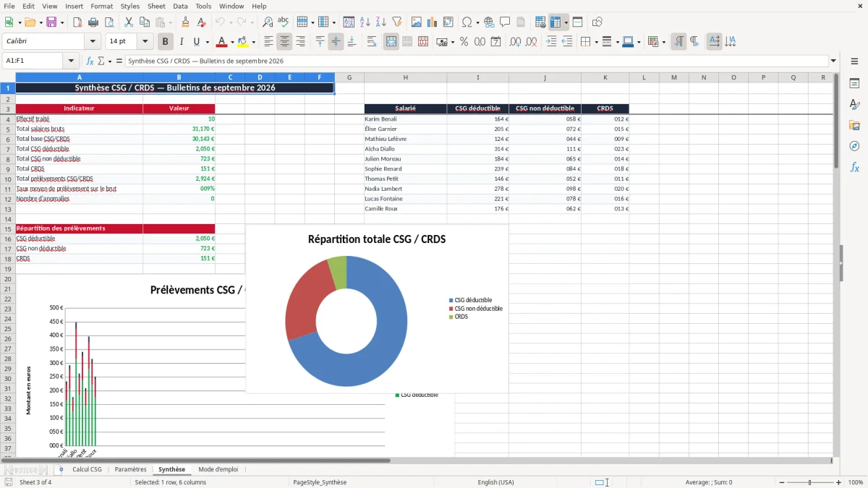Insert an image via toolbar icon
This screenshot has width=868, height=488.
pos(417,22)
